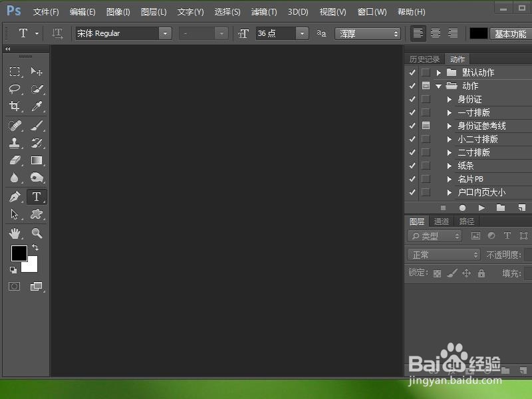Lock image pixels
The image size is (532, 399).
pyautogui.click(x=452, y=273)
